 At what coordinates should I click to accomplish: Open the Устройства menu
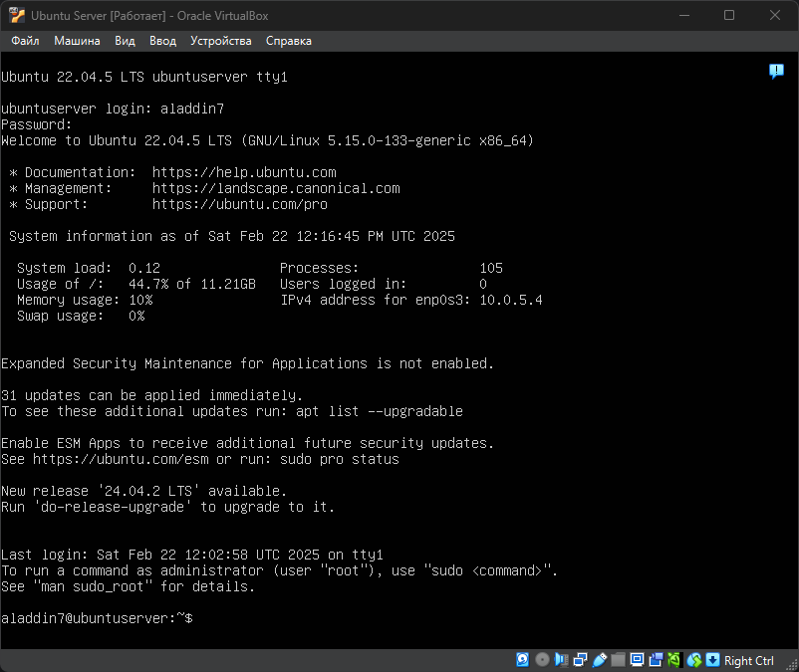point(220,41)
